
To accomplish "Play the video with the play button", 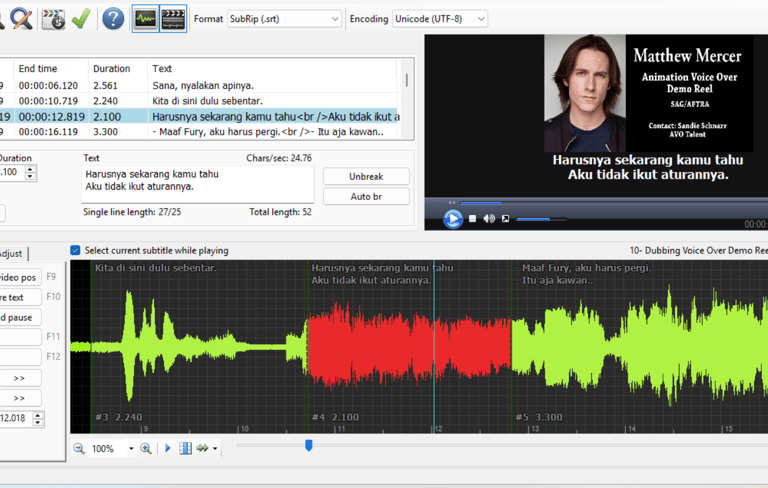I will pos(453,219).
